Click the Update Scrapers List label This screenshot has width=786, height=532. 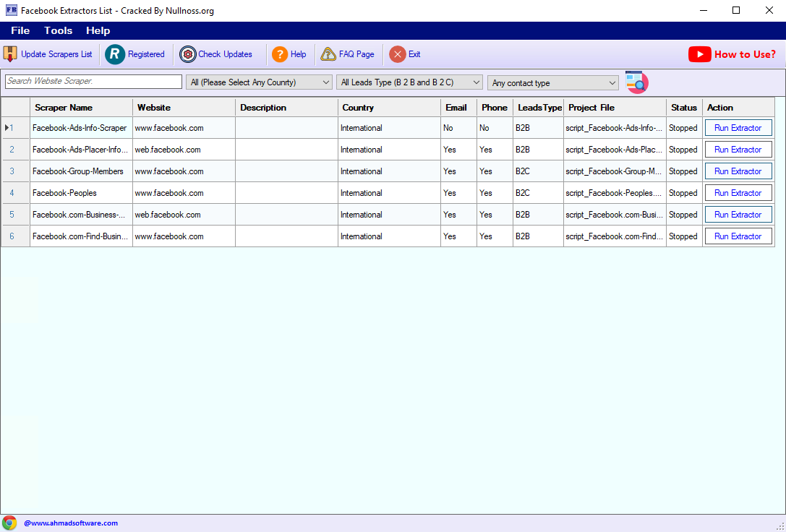56,54
